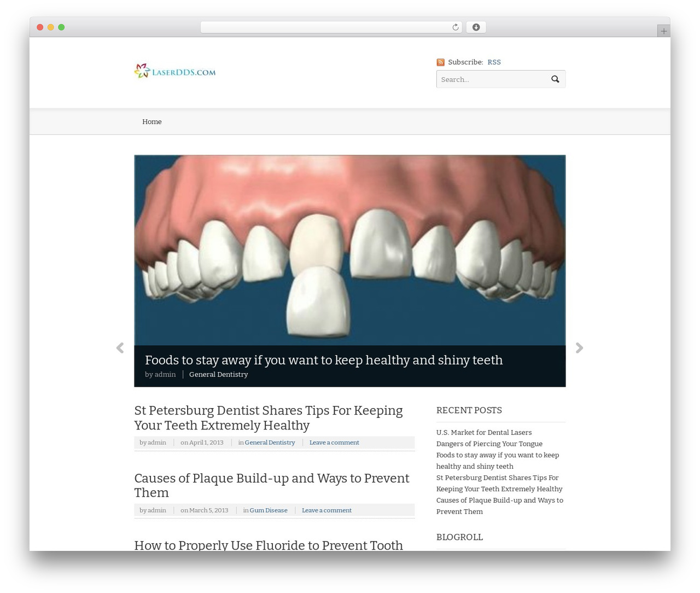Maximize the window with green button
The image size is (700, 593).
[x=61, y=27]
